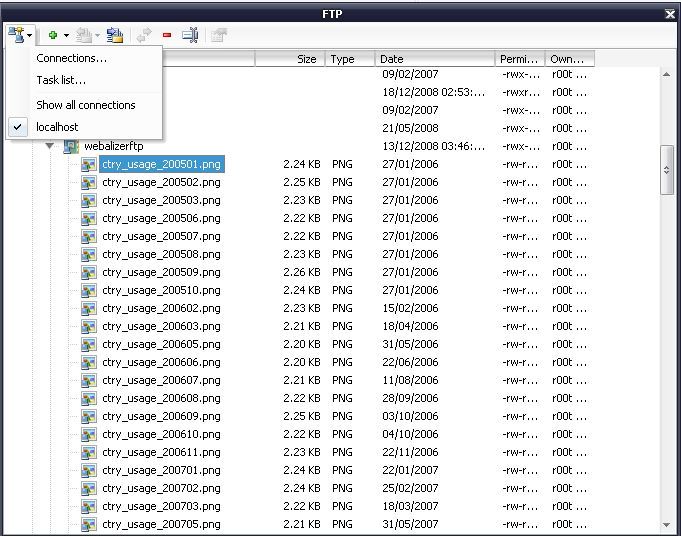Click the 18/12/2008 02:53 date cell
681x536 pixels.
(433, 93)
